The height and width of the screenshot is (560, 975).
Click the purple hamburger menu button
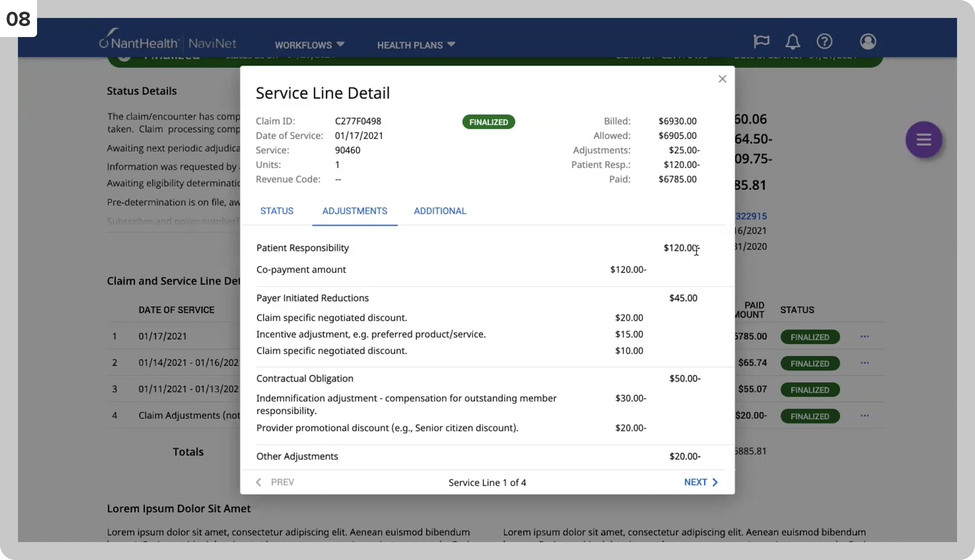(924, 140)
